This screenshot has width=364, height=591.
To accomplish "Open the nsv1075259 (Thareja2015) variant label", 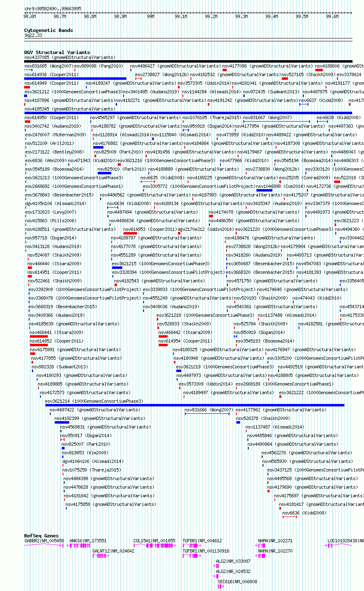I will [92, 470].
